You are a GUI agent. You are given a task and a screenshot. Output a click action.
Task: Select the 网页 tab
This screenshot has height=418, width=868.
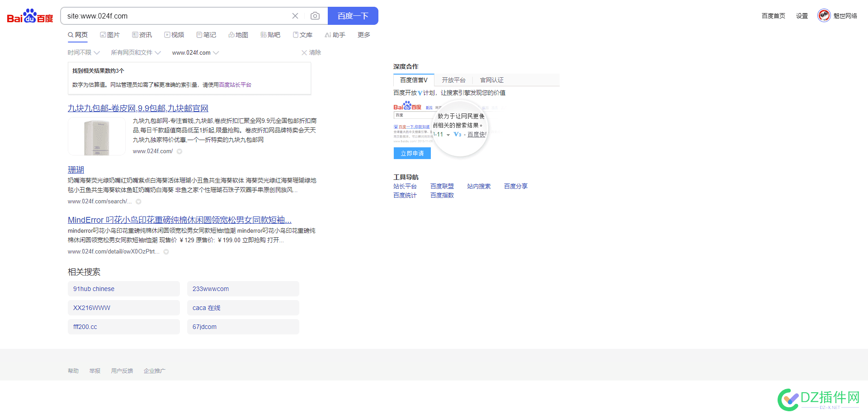click(x=78, y=35)
